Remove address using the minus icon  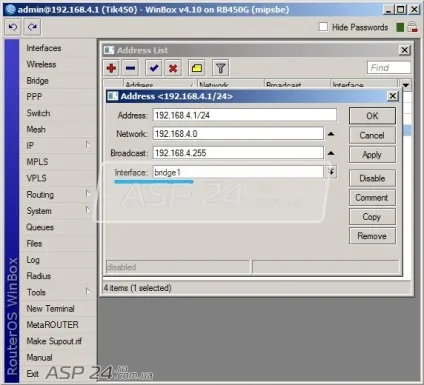[x=130, y=68]
